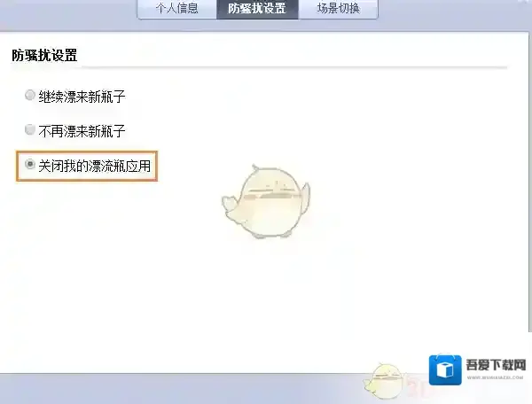Image resolution: width=532 pixels, height=404 pixels.
Task: Select the 继续漂来新瓶子 radio button
Action: point(30,95)
